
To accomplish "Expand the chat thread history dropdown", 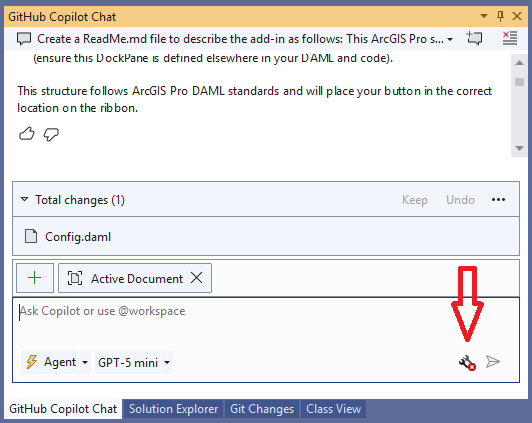I will 450,39.
